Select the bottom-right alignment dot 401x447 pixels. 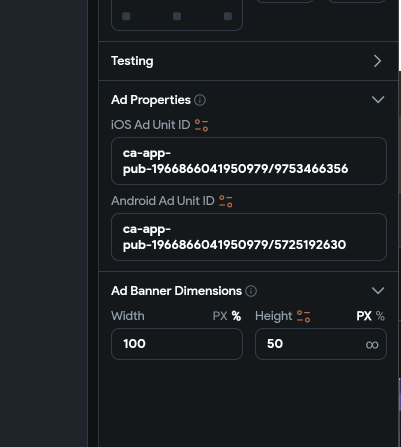228,16
